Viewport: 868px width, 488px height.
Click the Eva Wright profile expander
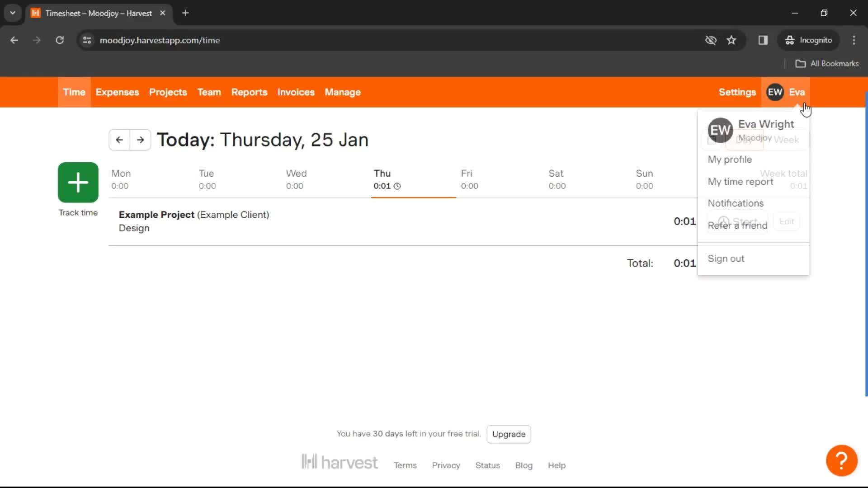click(786, 92)
